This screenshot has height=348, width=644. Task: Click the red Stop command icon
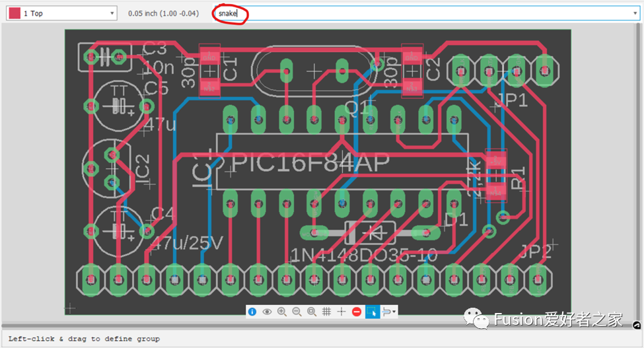point(357,312)
